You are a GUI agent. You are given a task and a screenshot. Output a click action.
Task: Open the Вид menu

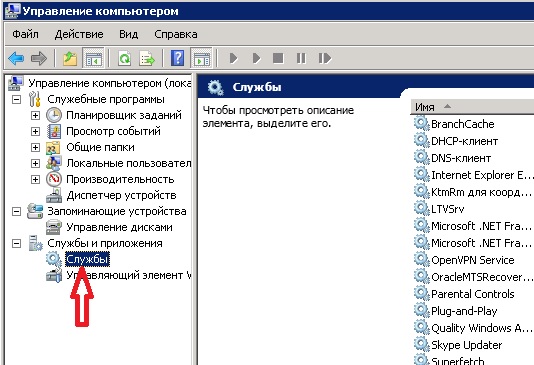(x=128, y=34)
